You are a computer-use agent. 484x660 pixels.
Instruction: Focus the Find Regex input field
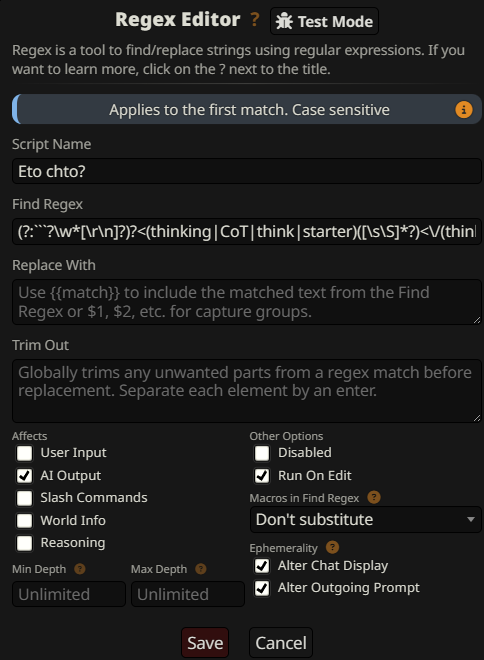247,232
